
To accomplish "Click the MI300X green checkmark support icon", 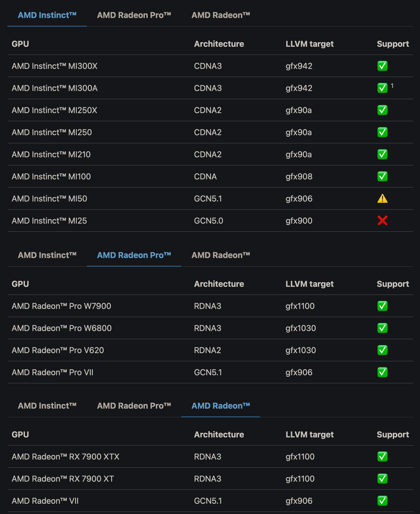I will point(382,66).
